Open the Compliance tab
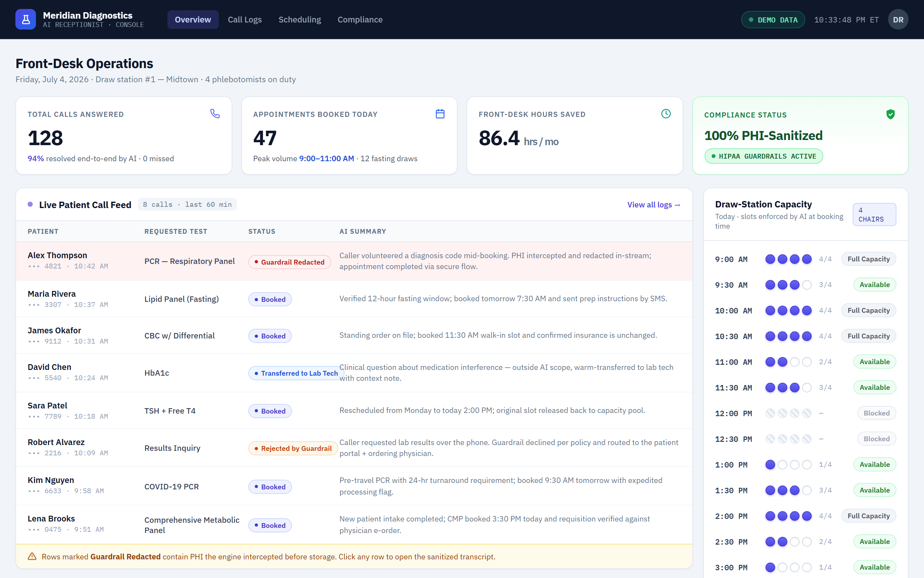 pyautogui.click(x=360, y=20)
